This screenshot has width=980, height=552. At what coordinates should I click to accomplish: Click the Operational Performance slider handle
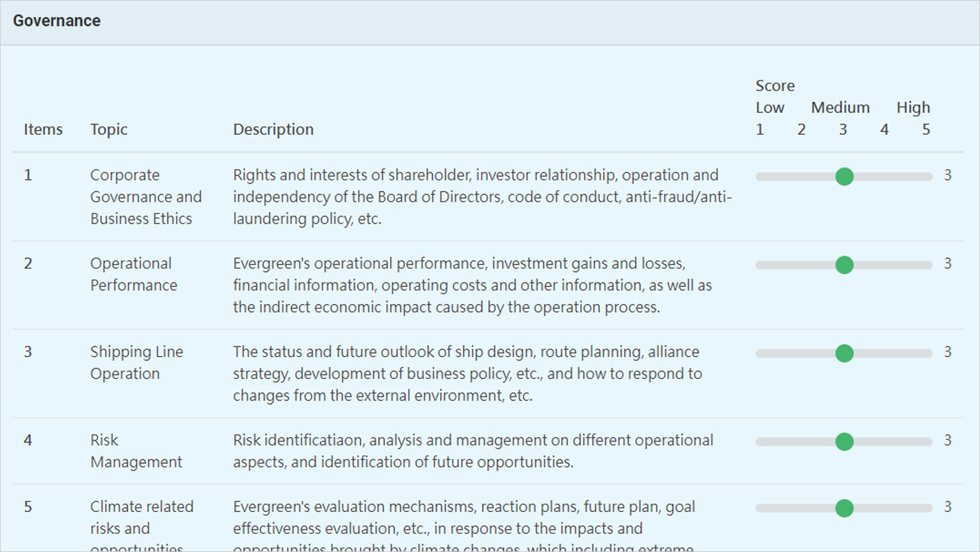click(844, 265)
